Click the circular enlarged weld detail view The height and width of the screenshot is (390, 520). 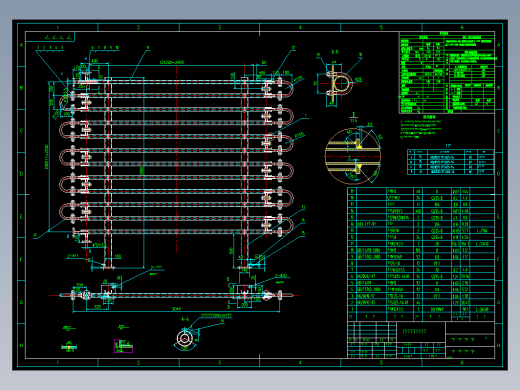coord(353,156)
